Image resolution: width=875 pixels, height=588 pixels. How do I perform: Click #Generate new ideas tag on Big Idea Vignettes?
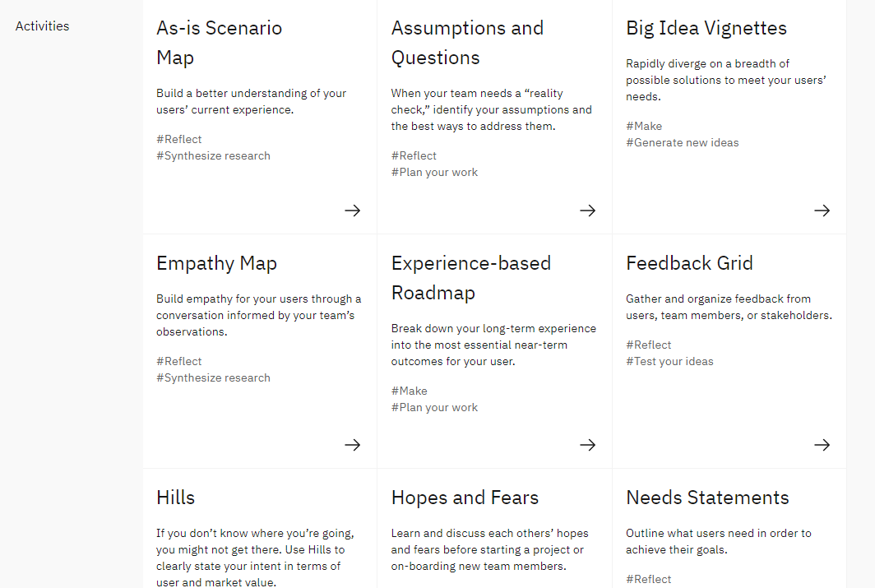(683, 142)
